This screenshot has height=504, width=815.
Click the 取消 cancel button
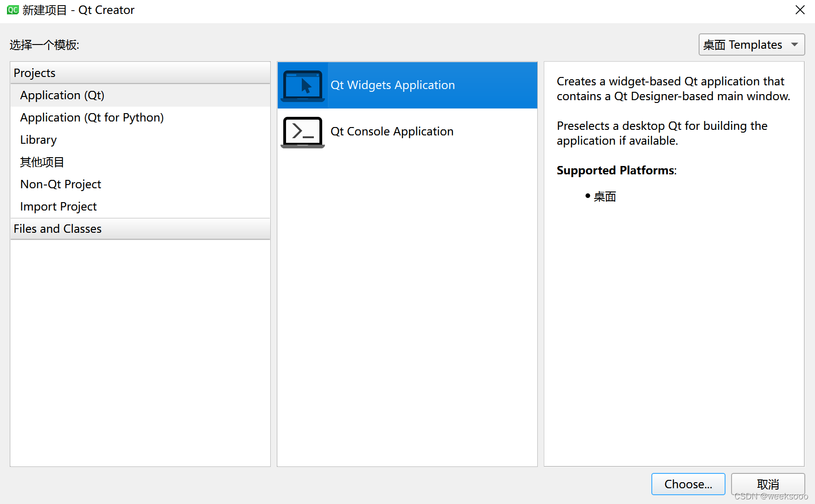pyautogui.click(x=768, y=484)
